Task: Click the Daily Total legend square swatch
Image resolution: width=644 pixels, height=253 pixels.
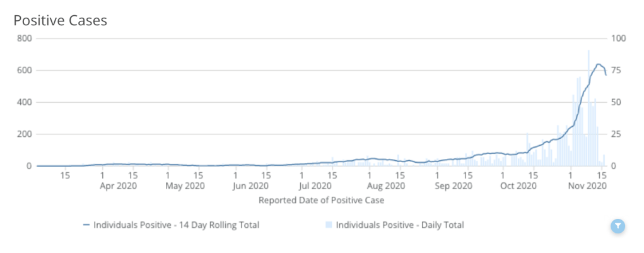Action: point(329,225)
